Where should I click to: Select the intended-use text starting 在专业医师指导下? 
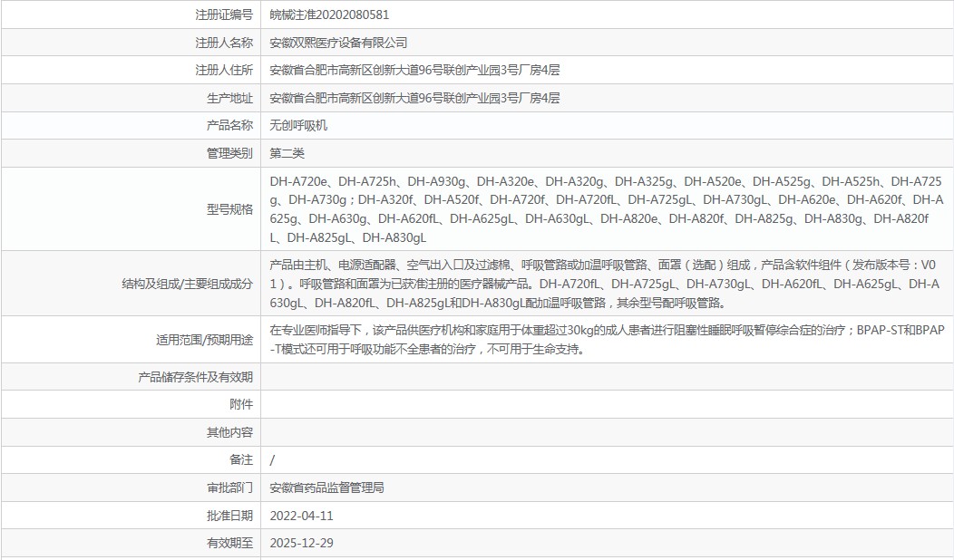[607, 339]
